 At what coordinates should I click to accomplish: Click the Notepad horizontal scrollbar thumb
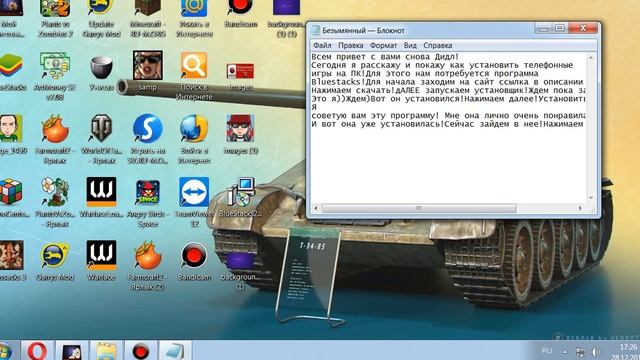(419, 208)
